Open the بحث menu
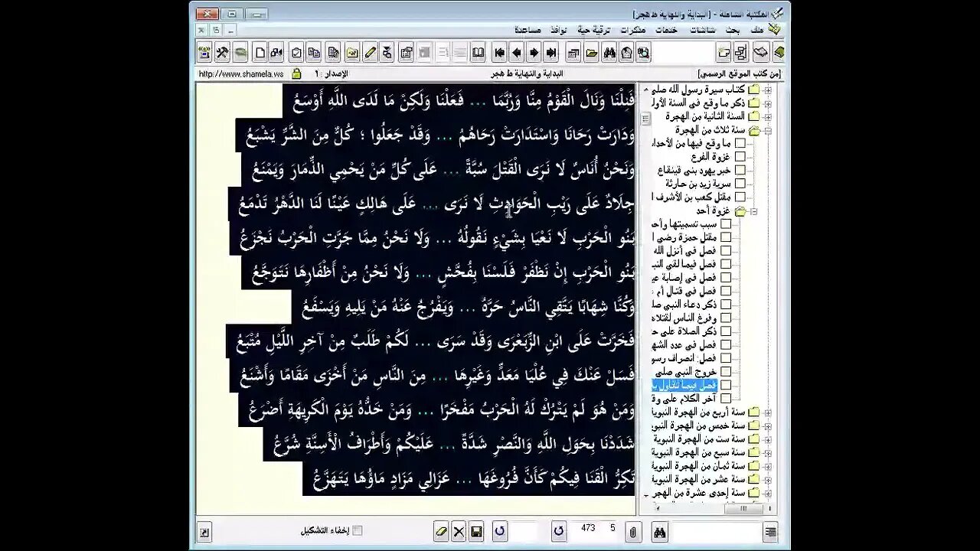Image resolution: width=980 pixels, height=551 pixels. tap(733, 30)
